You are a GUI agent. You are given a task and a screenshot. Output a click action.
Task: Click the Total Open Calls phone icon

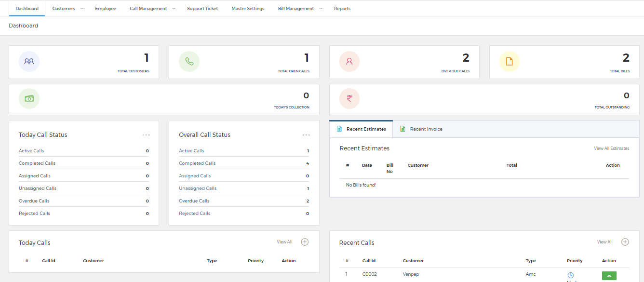click(x=189, y=62)
